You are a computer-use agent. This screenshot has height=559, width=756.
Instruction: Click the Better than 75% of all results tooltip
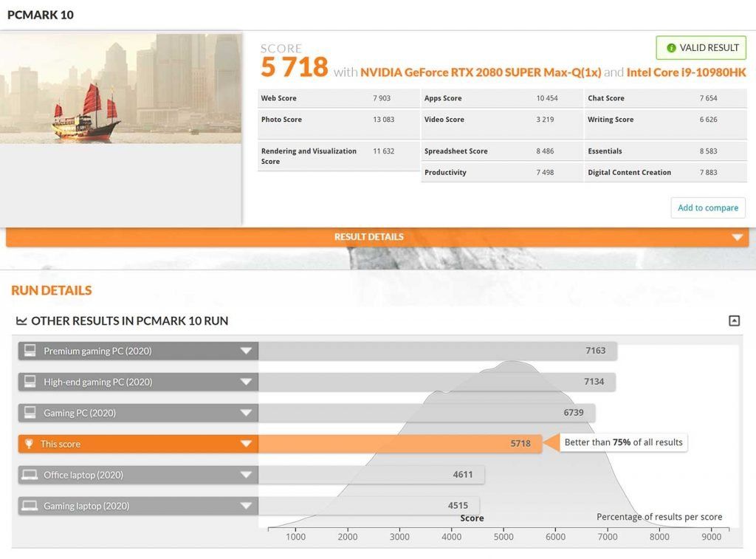623,442
